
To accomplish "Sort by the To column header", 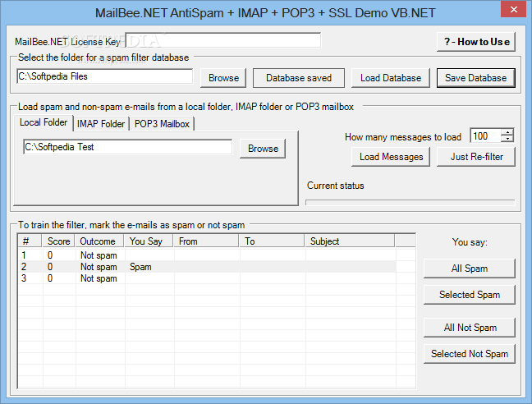I will point(272,241).
